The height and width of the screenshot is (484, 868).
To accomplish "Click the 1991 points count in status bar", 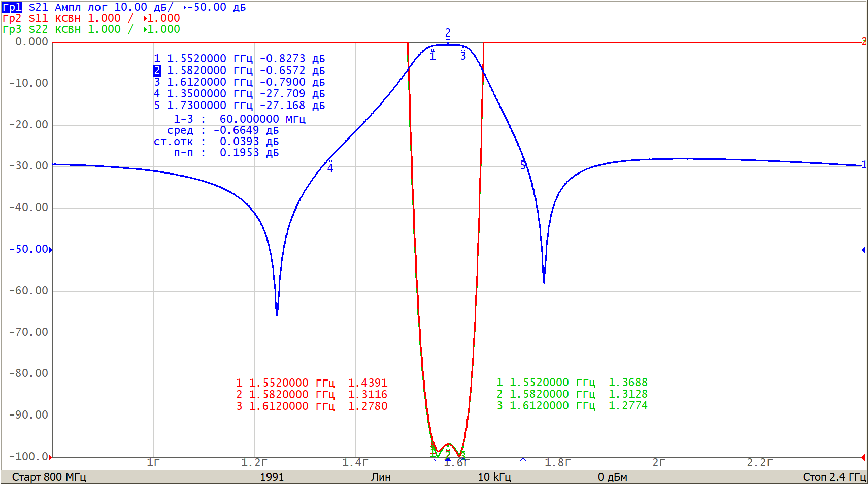I will click(x=272, y=477).
